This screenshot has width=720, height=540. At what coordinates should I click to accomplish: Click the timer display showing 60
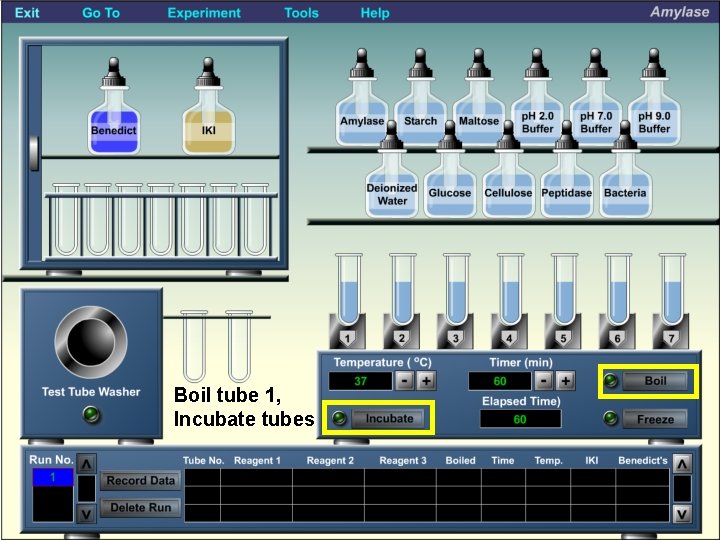click(500, 381)
